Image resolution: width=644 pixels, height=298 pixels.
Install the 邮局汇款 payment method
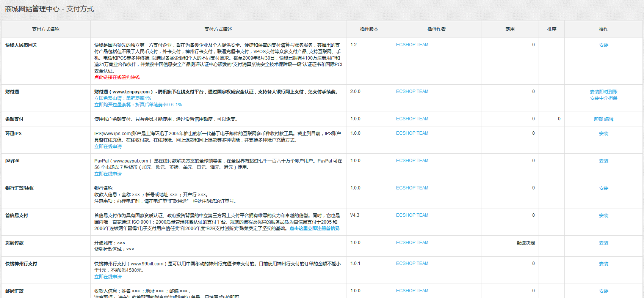603,291
